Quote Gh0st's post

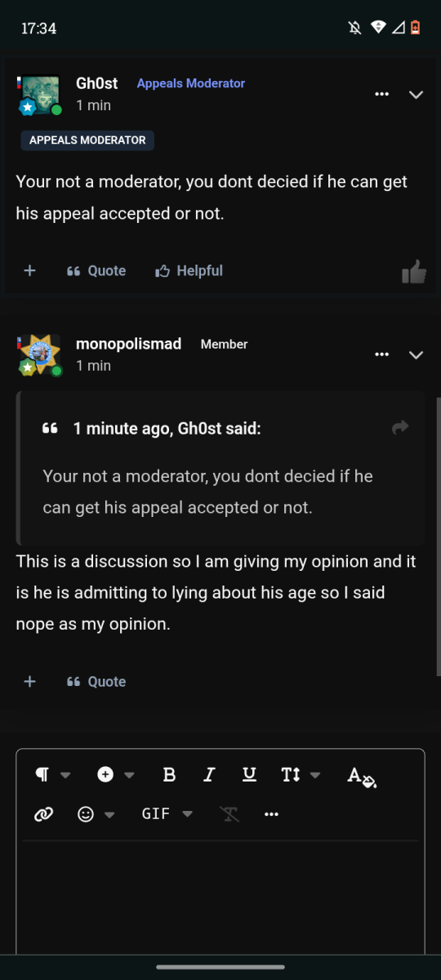(x=96, y=271)
